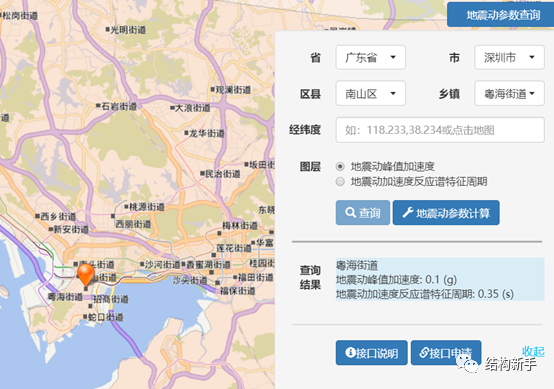The width and height of the screenshot is (554, 389).
Task: Click the 地震动参数查询 header button
Action: point(502,14)
